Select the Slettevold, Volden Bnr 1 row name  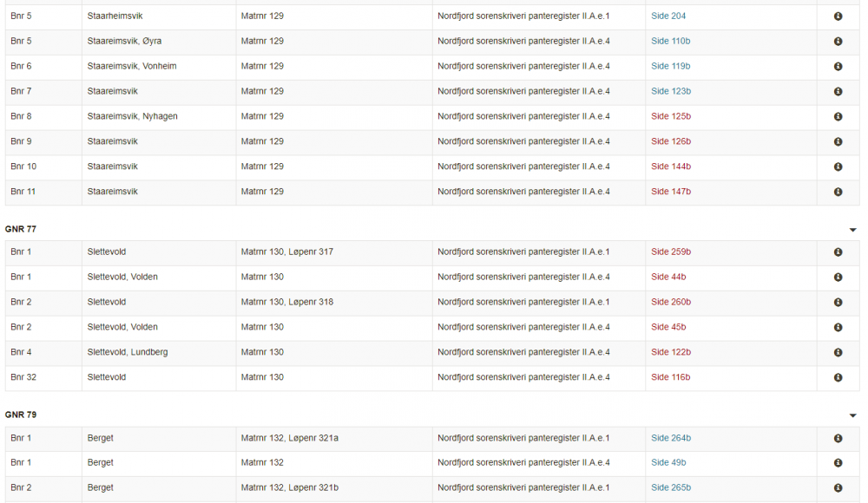122,278
